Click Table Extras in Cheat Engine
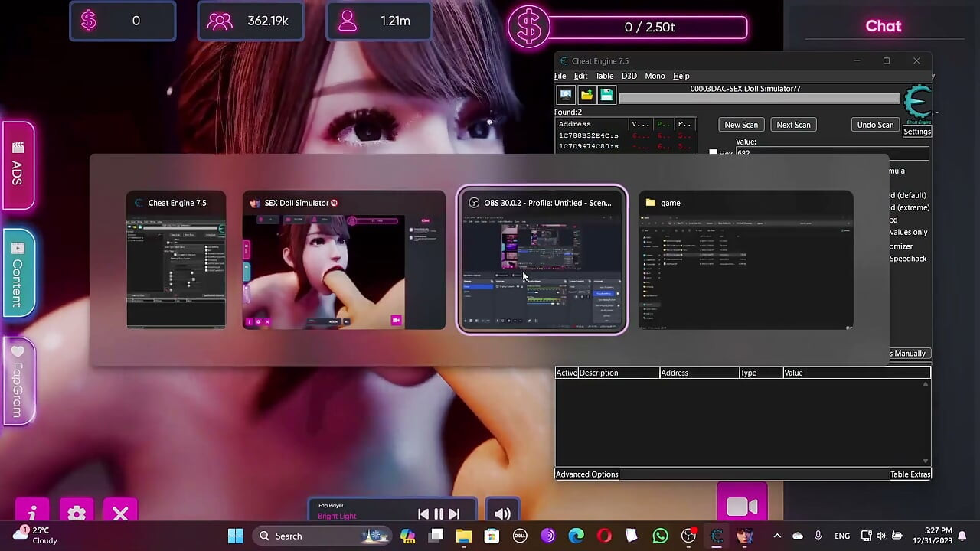The height and width of the screenshot is (551, 980). click(910, 474)
